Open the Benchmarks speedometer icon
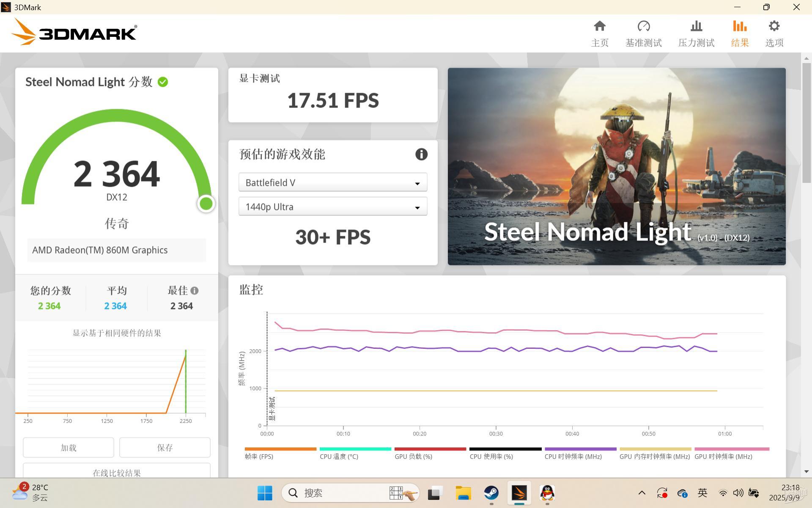812x508 pixels. tap(643, 26)
